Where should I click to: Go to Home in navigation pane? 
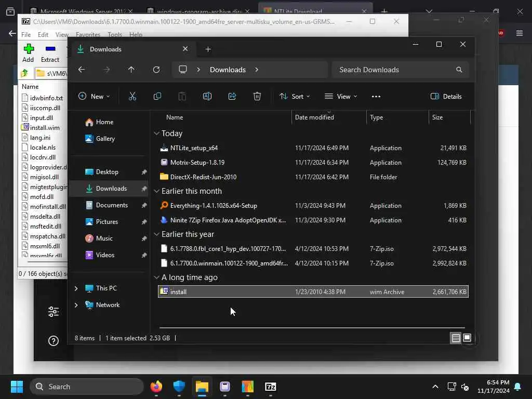click(104, 122)
